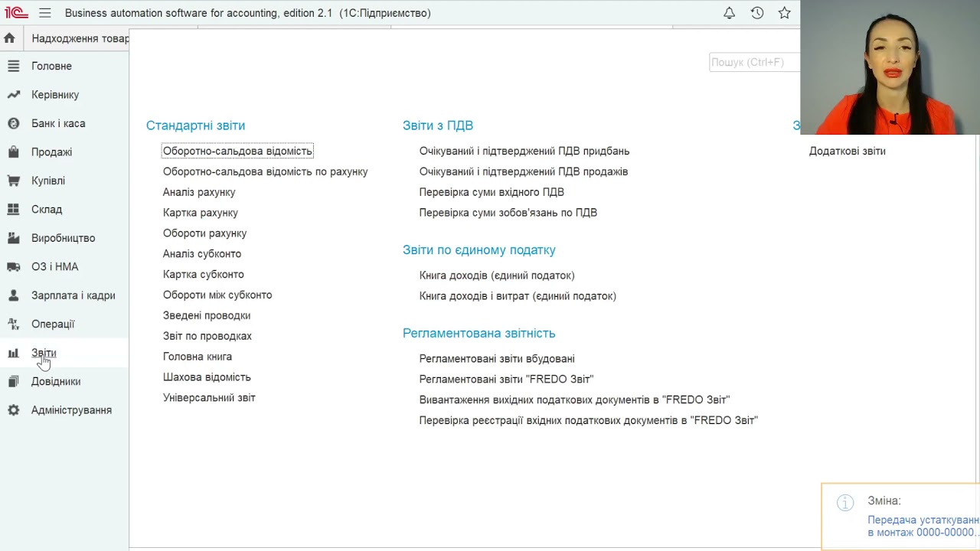Open the Операції section
980x551 pixels.
click(53, 324)
